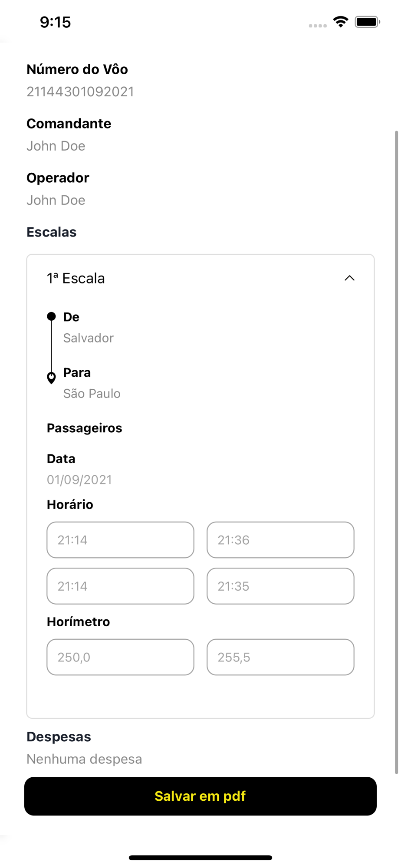Collapse the 1ª Escala chevron
The image size is (401, 868).
(x=349, y=278)
